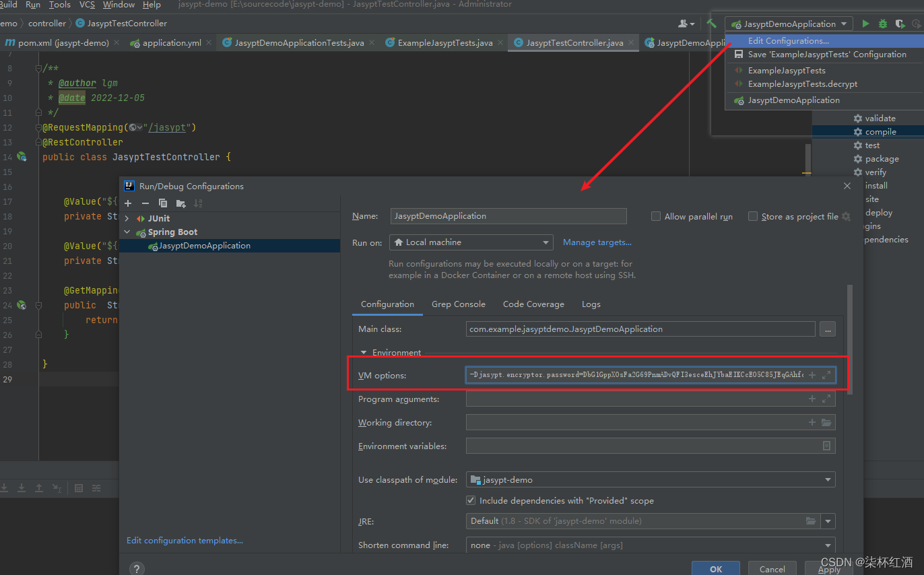Screen dimensions: 924x575
Task: Click run-to-cursor icon in bottom toolbar
Action: 57,488
